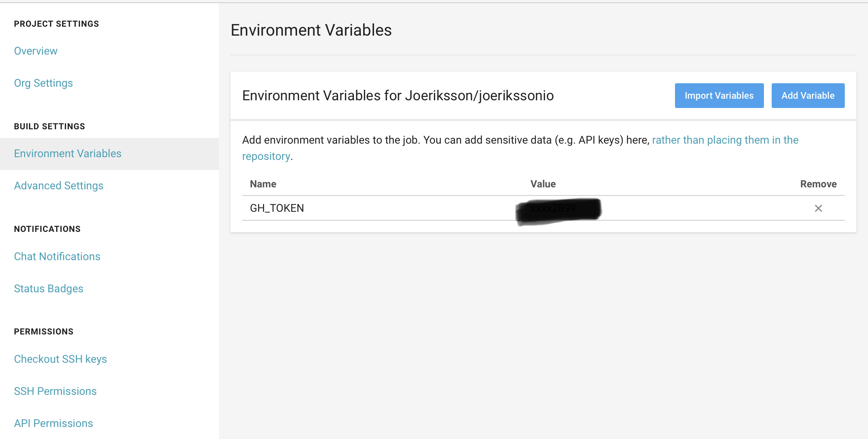Open Org Settings
The width and height of the screenshot is (868, 439).
[x=43, y=83]
